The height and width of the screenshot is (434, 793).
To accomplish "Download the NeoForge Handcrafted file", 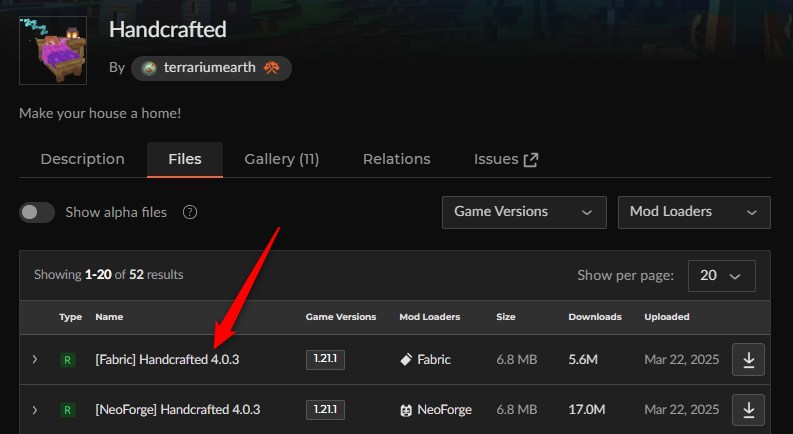I will click(748, 410).
